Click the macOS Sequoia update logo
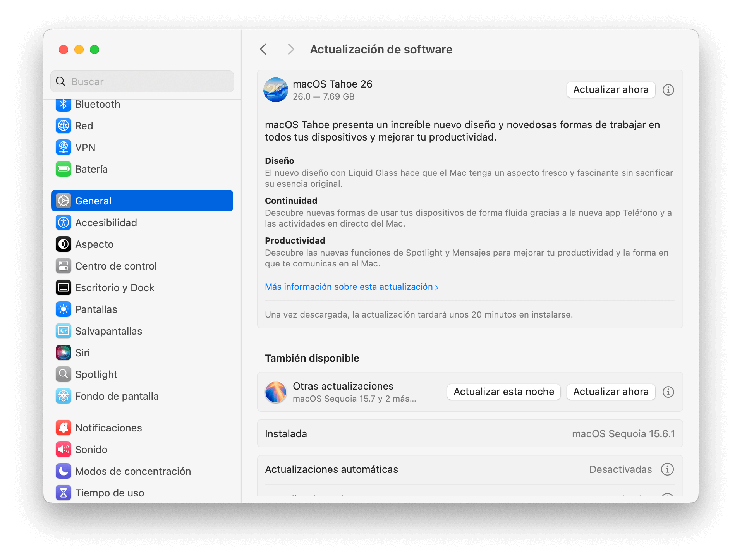 [276, 392]
